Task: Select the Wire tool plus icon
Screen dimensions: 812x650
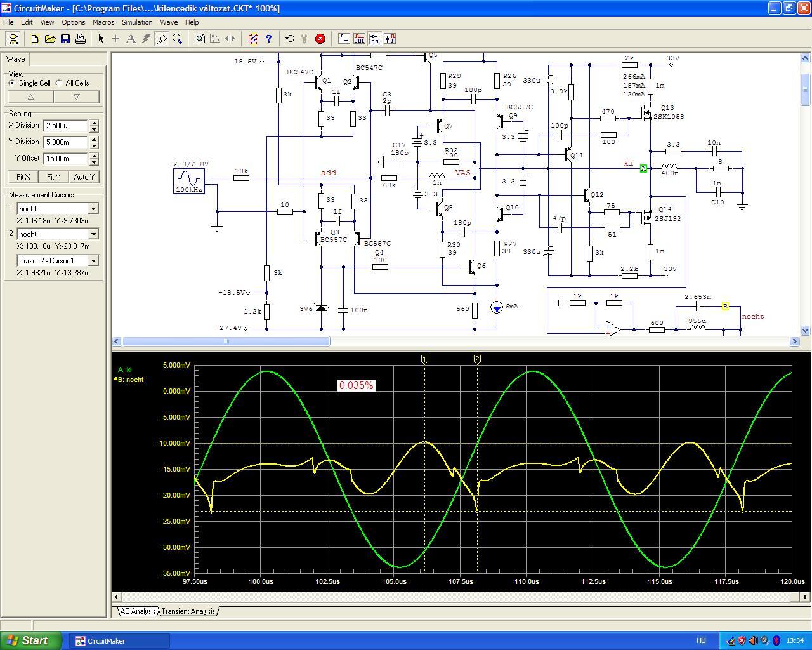Action: pyautogui.click(x=115, y=39)
